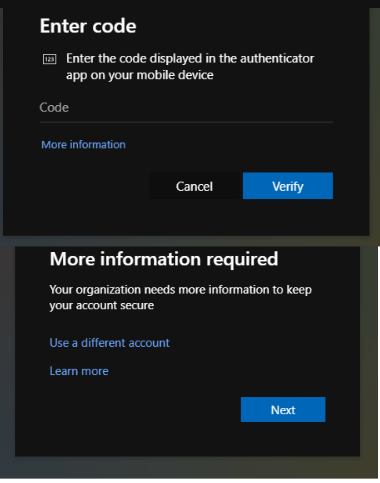Viewport: 380px width, 483px height.
Task: Open the Learn more link
Action: coord(79,371)
